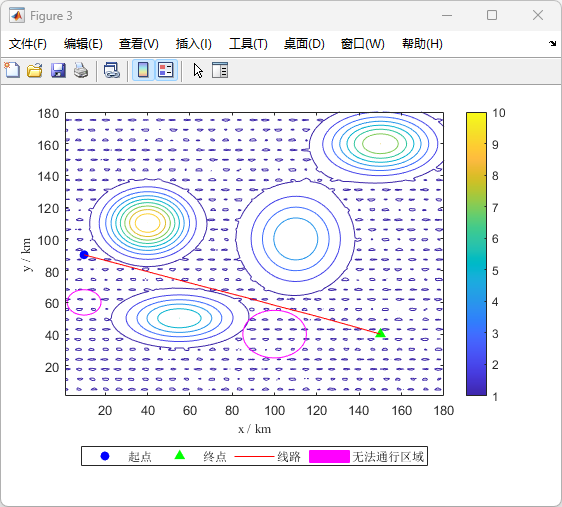562x507 pixels.
Task: Toggle the Insert Legend toolbar button
Action: [x=166, y=70]
